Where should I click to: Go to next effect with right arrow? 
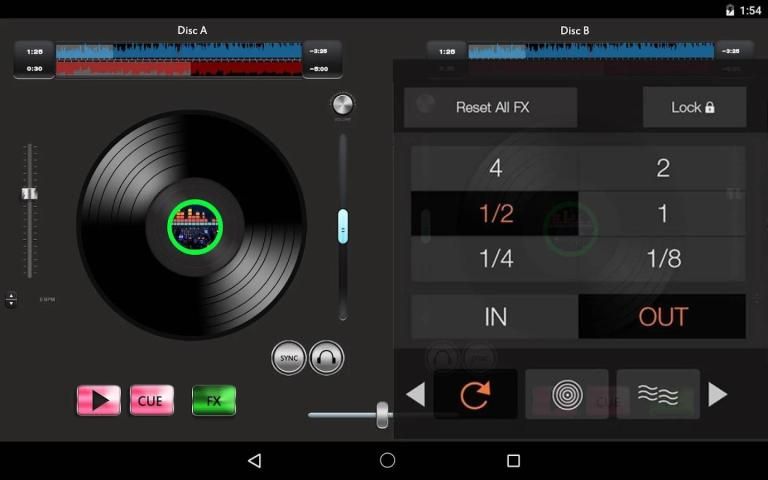717,395
